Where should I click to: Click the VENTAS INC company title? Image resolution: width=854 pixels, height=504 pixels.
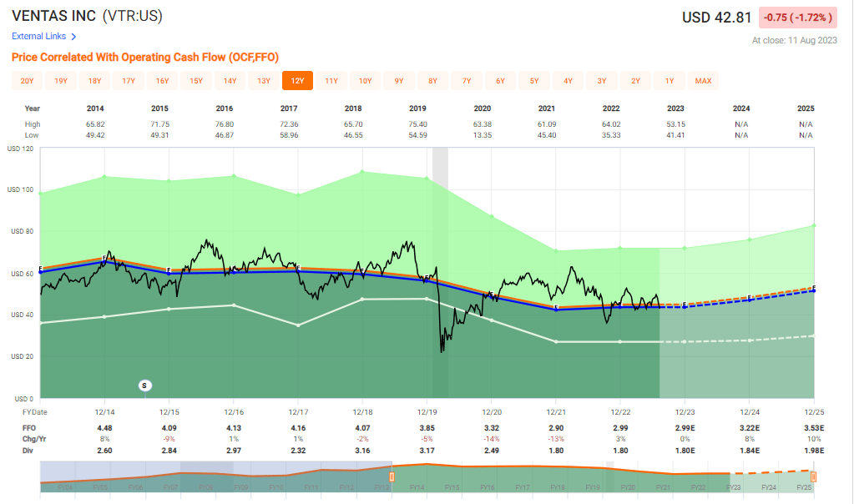pos(54,16)
